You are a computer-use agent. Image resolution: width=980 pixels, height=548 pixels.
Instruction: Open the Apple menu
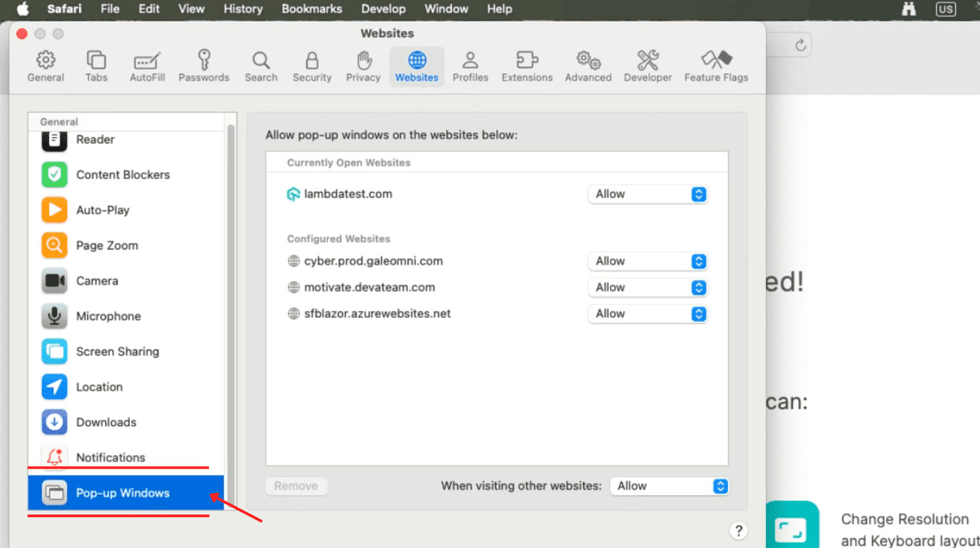23,9
